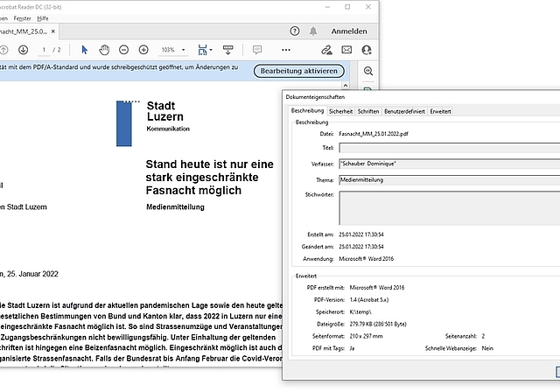Choose the selection arrow tool
The width and height of the screenshot is (560, 392).
(x=84, y=50)
